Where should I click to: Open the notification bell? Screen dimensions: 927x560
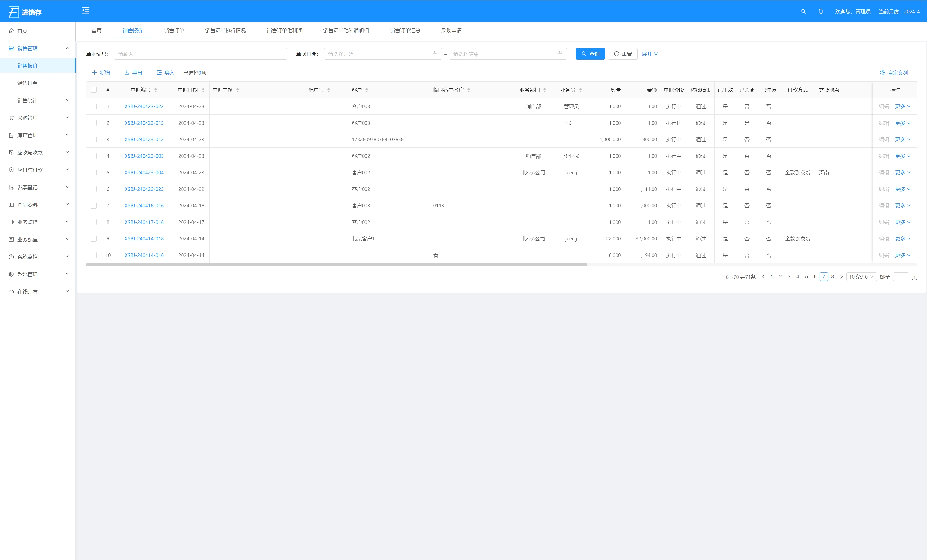click(821, 11)
